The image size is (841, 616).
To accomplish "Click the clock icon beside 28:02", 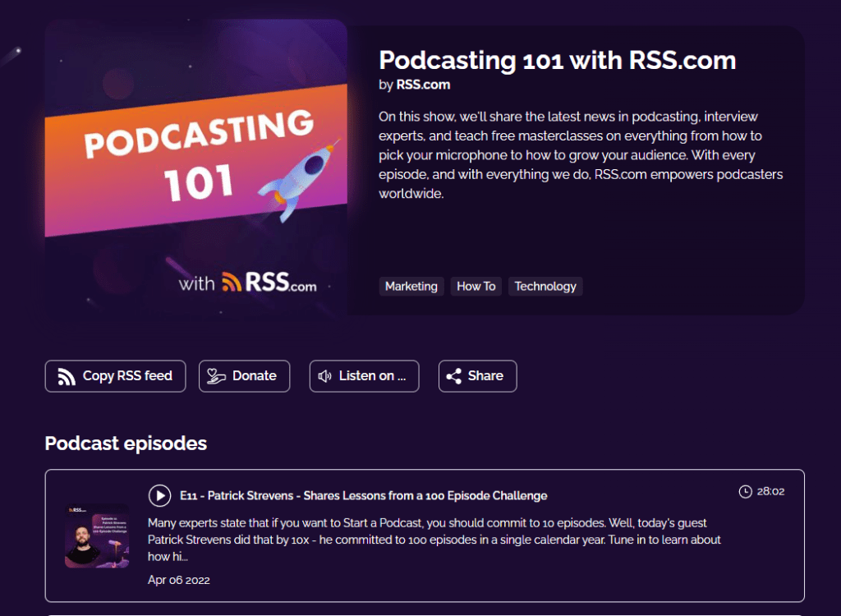I will pyautogui.click(x=745, y=491).
